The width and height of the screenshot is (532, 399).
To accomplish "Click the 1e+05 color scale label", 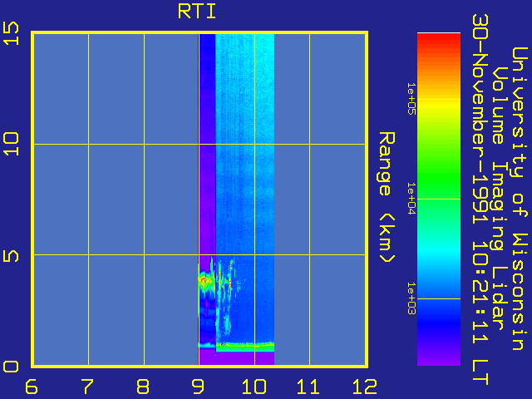I will click(411, 99).
